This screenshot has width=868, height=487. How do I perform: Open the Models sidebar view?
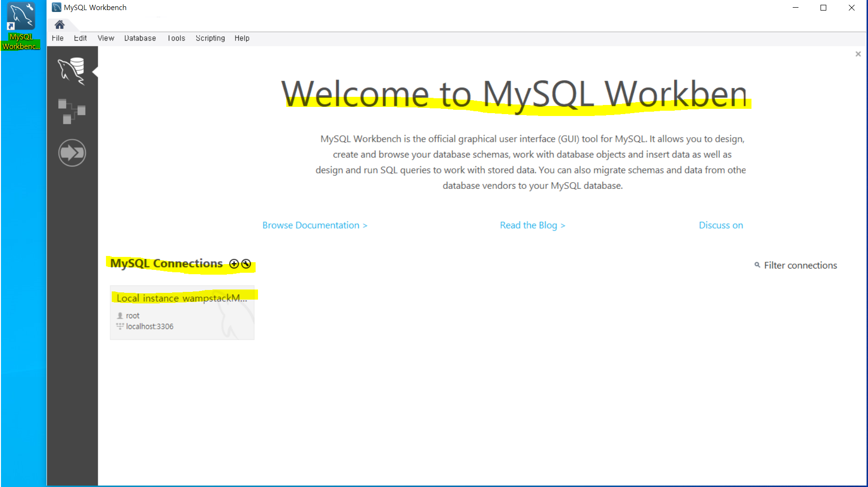[72, 111]
